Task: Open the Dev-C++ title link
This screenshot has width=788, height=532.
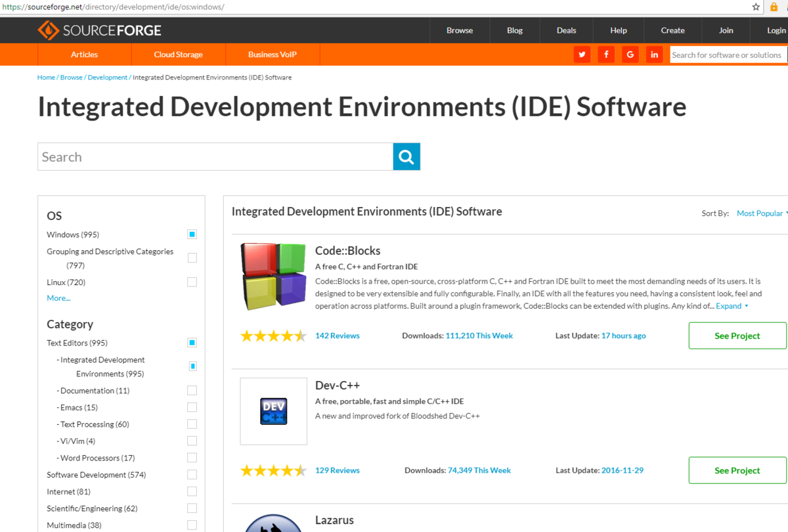Action: pyautogui.click(x=338, y=386)
